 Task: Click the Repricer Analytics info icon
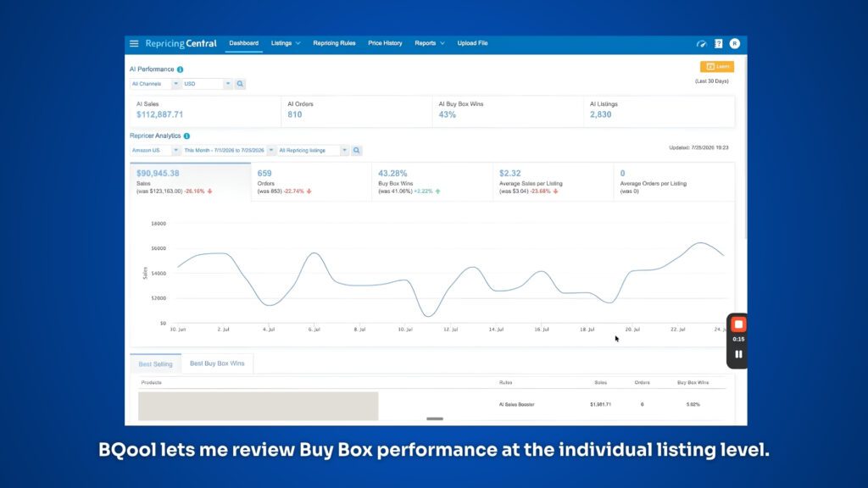[186, 136]
